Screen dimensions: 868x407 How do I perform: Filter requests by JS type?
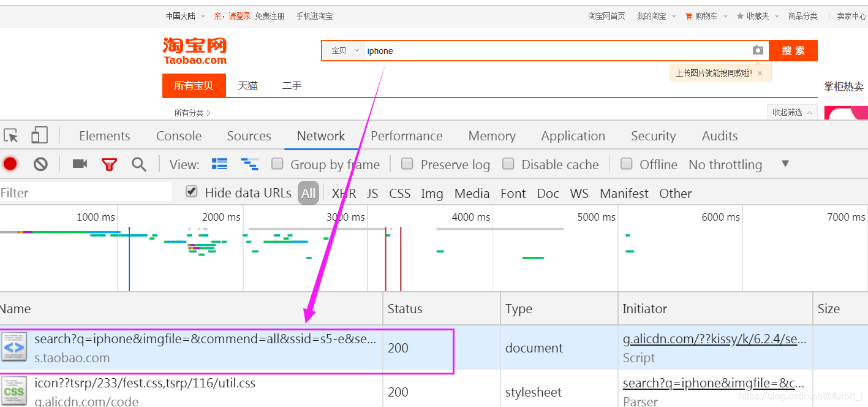[x=372, y=193]
